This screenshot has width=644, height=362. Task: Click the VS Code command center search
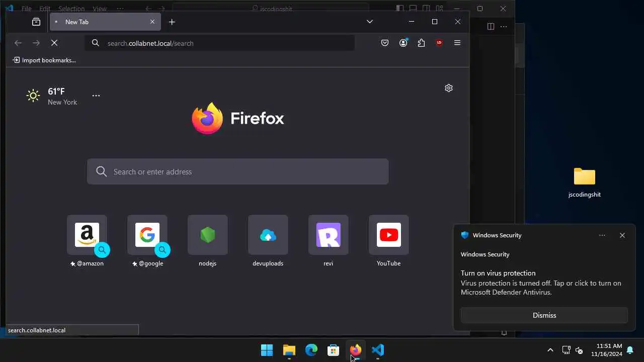271,9
